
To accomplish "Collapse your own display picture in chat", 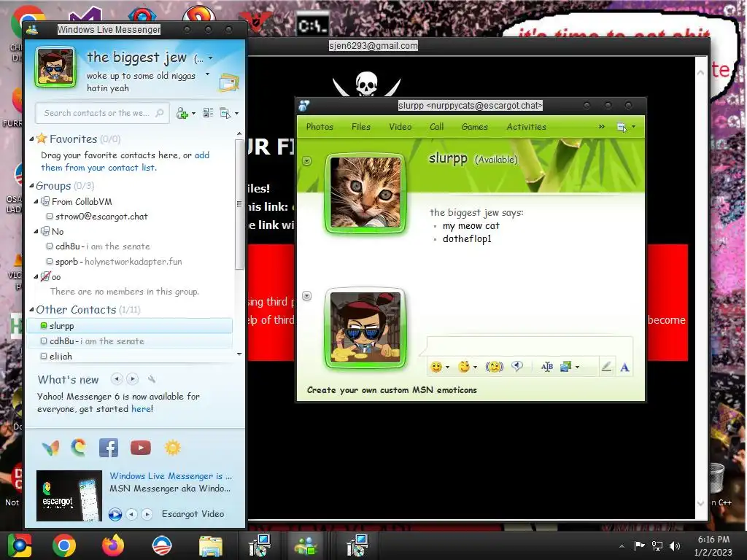I will point(307,296).
